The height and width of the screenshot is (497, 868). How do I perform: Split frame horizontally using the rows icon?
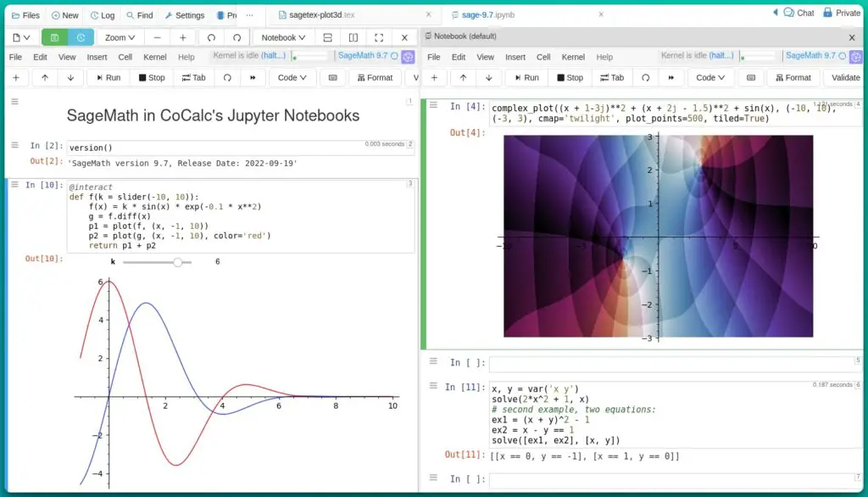(x=327, y=37)
